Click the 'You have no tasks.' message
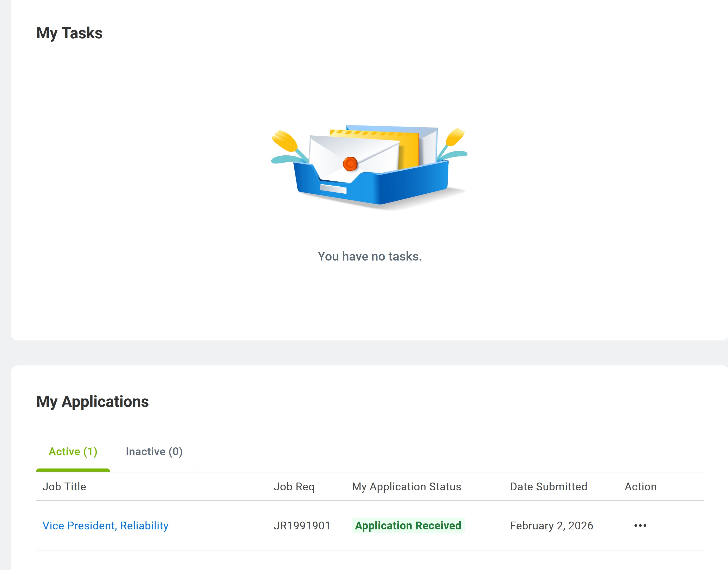Image resolution: width=728 pixels, height=570 pixels. 370,256
